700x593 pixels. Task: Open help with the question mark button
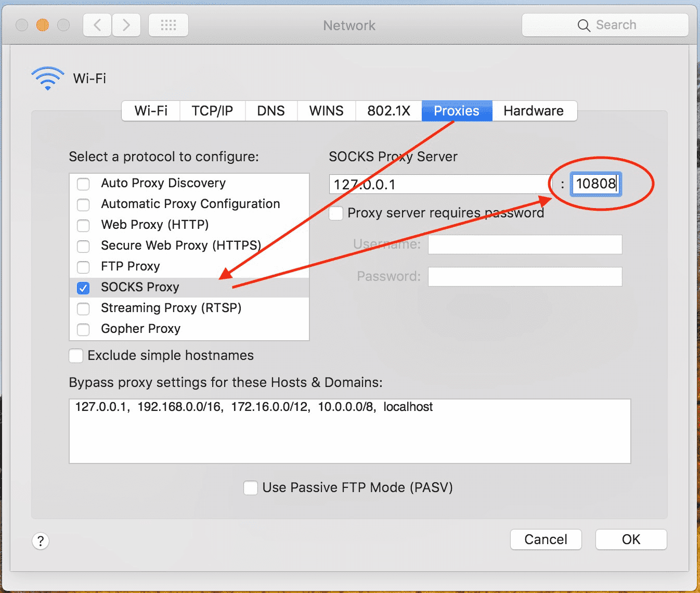[x=41, y=541]
